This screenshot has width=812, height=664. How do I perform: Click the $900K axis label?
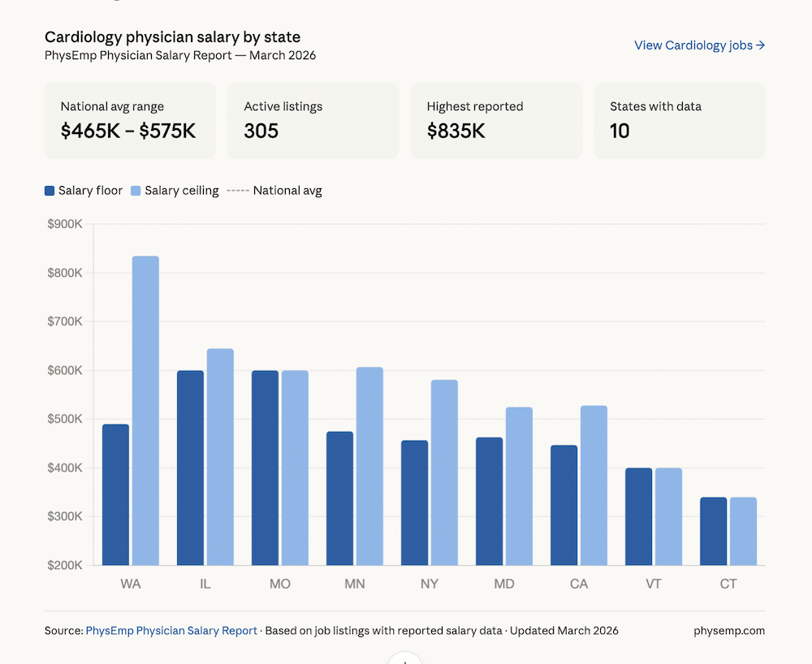pos(66,223)
